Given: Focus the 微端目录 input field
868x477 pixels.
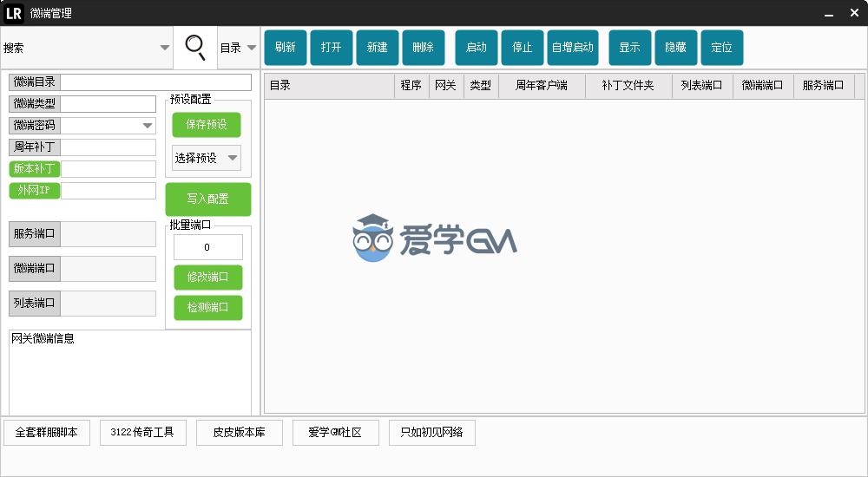Looking at the screenshot, I should click(x=155, y=82).
